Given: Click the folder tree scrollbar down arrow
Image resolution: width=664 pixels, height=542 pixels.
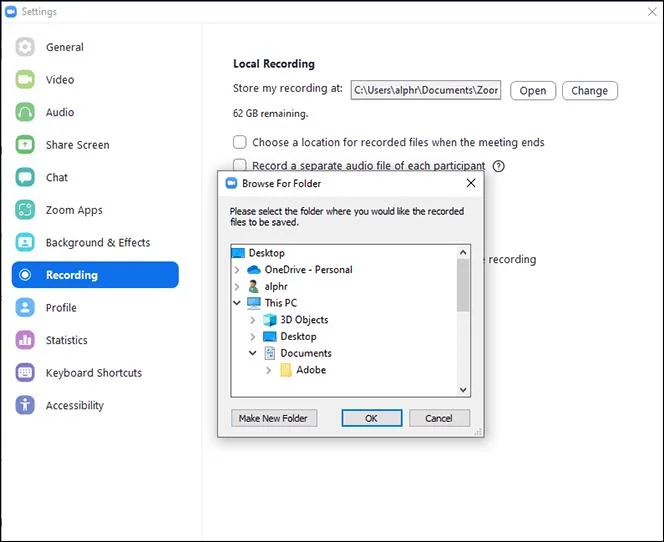Looking at the screenshot, I should [463, 390].
